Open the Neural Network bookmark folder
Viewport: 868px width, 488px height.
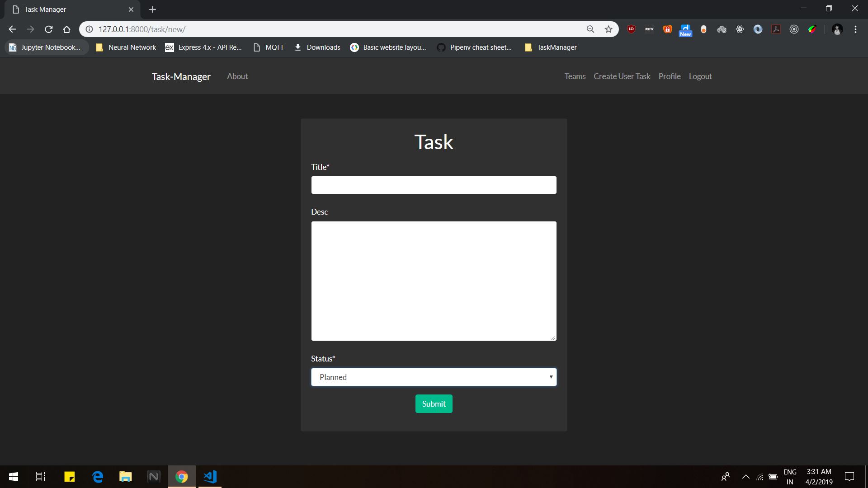(126, 47)
